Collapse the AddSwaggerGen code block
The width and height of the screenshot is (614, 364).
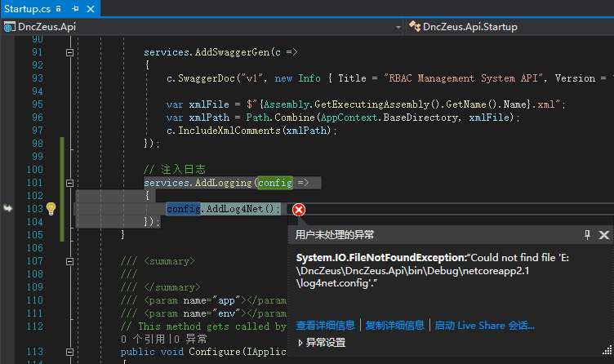69,52
